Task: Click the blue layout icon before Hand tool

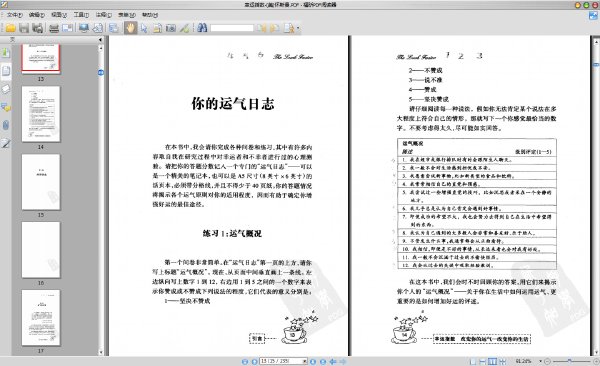Action: (x=114, y=28)
